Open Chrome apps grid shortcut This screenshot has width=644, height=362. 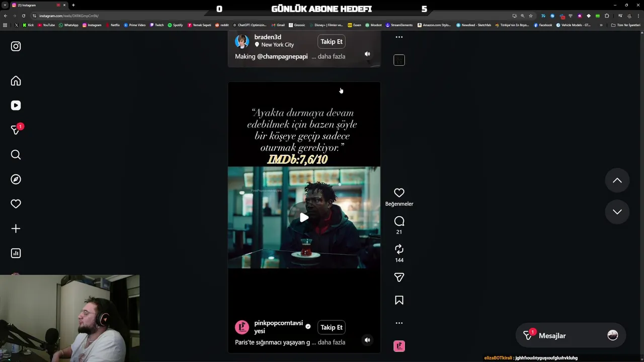tap(5, 25)
